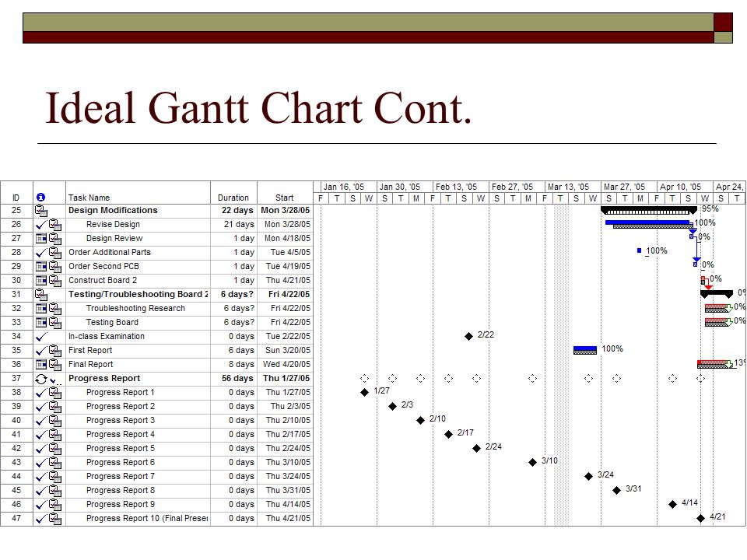Image resolution: width=747 pixels, height=560 pixels.
Task: Click the blue Revise Design Gantt bar
Action: (x=648, y=222)
